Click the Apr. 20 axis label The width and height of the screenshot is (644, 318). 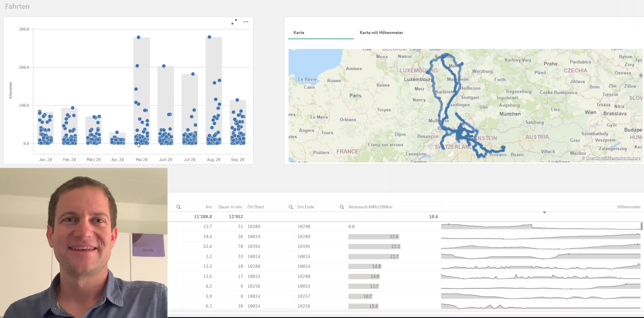(118, 160)
